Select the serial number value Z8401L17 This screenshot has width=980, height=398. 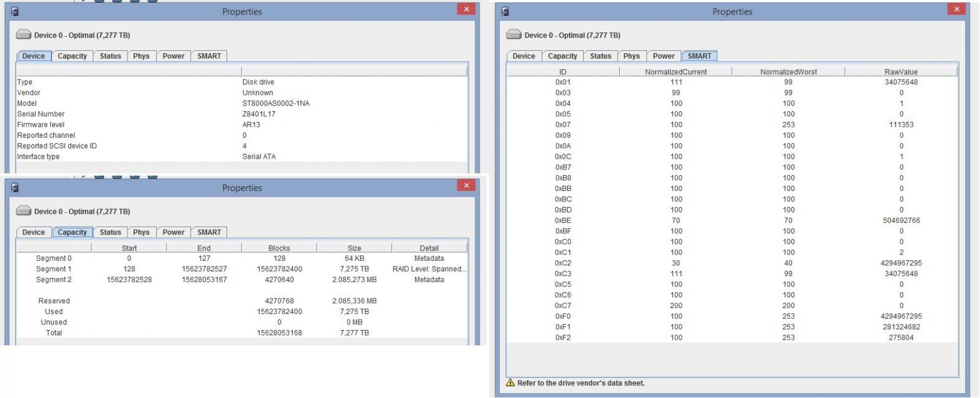(258, 114)
